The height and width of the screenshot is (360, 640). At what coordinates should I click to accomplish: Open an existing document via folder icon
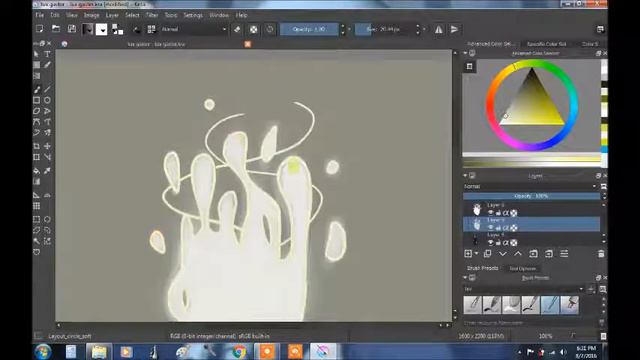pyautogui.click(x=56, y=29)
